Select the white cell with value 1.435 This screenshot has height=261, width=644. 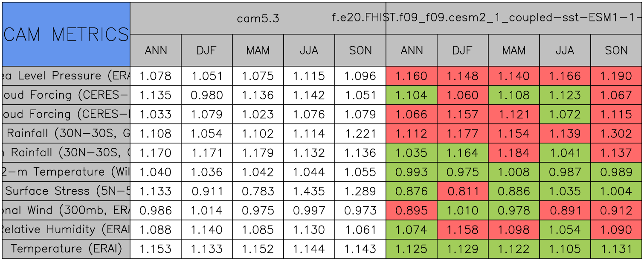[x=309, y=191]
